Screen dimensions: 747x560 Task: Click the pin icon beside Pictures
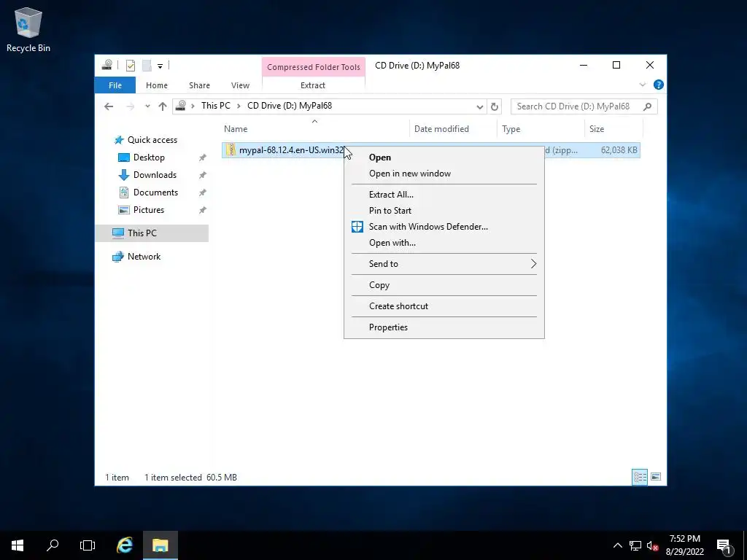tap(203, 210)
